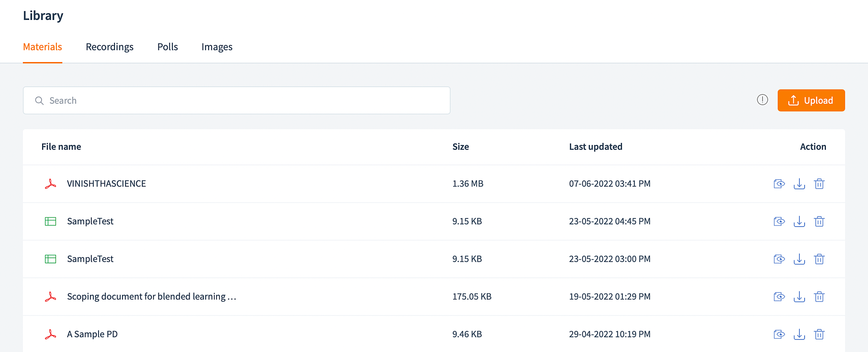Focus the Search input field

click(x=237, y=100)
